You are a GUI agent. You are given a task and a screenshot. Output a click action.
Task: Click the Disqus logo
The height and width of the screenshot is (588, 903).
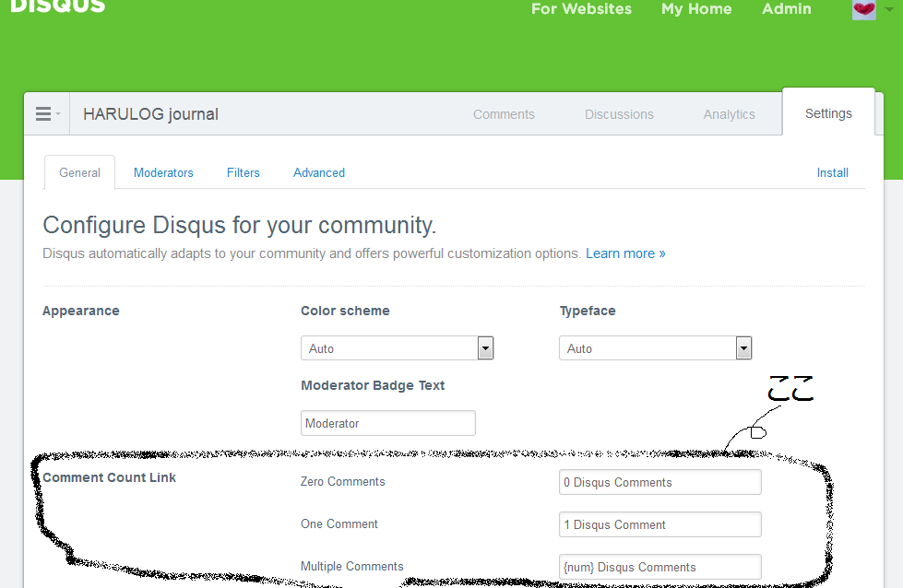57,6
